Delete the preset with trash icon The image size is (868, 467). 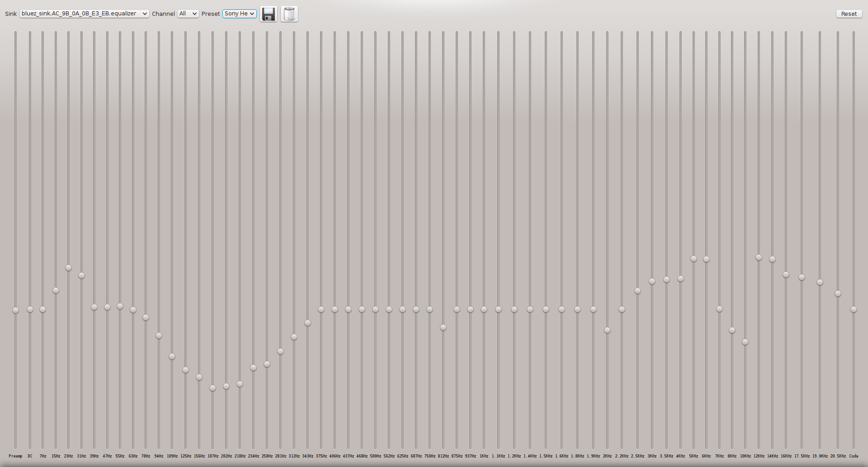click(289, 14)
